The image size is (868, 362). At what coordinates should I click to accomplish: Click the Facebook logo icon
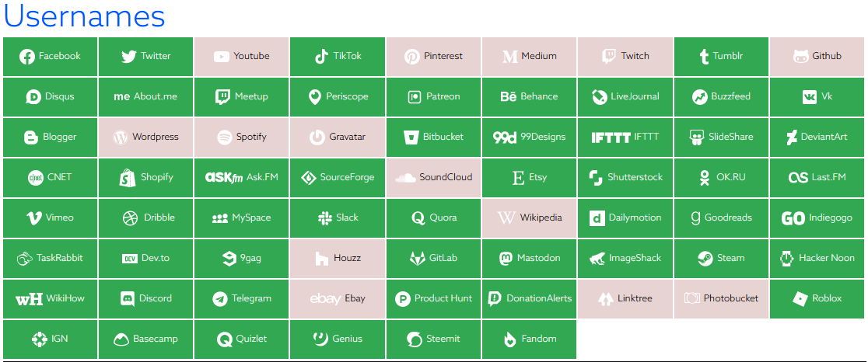point(27,57)
